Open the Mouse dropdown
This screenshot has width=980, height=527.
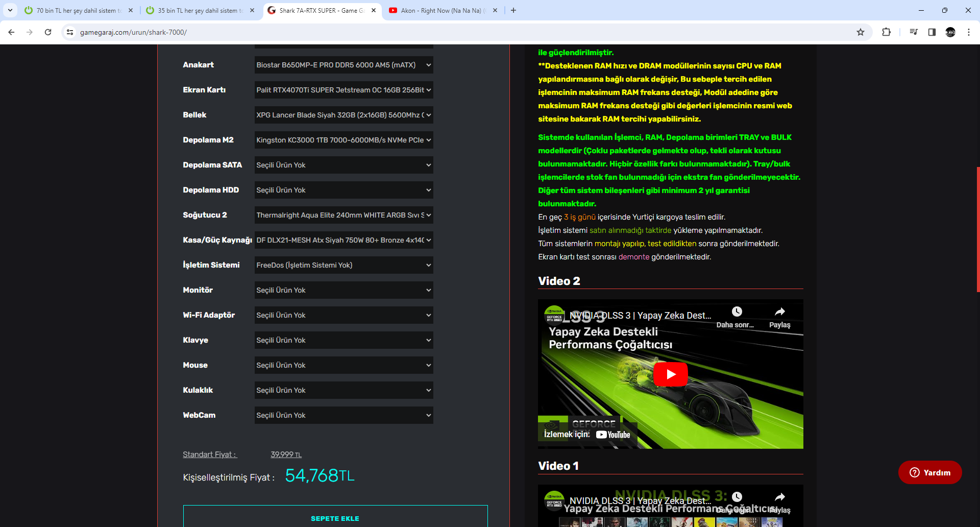pos(344,365)
